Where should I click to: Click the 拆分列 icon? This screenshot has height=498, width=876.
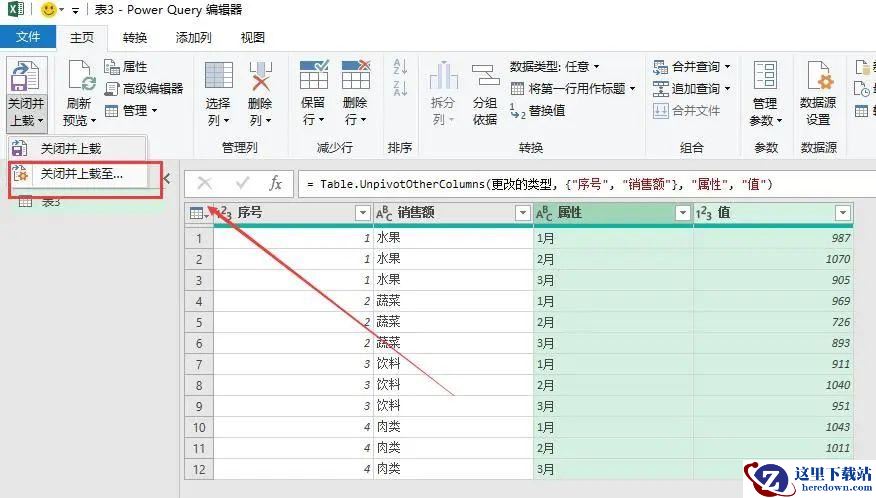444,75
